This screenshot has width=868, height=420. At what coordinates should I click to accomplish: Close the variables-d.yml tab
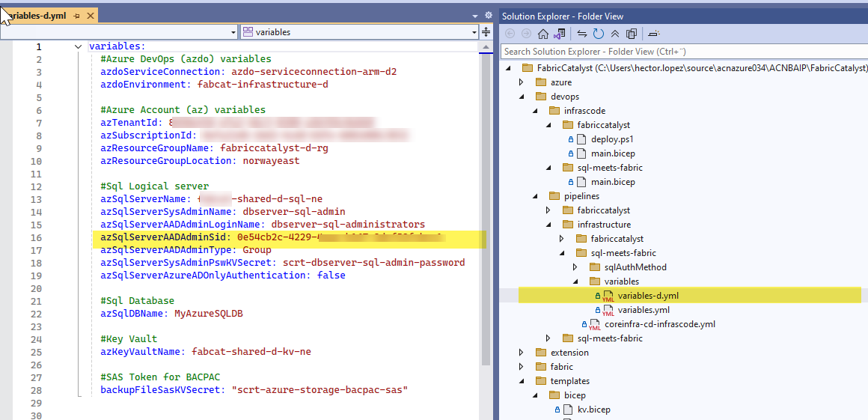point(91,16)
